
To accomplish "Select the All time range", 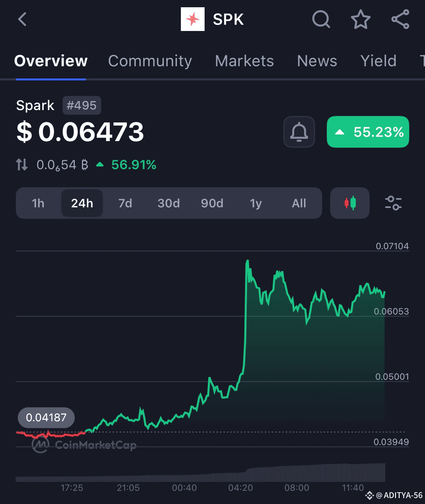I will coord(299,203).
